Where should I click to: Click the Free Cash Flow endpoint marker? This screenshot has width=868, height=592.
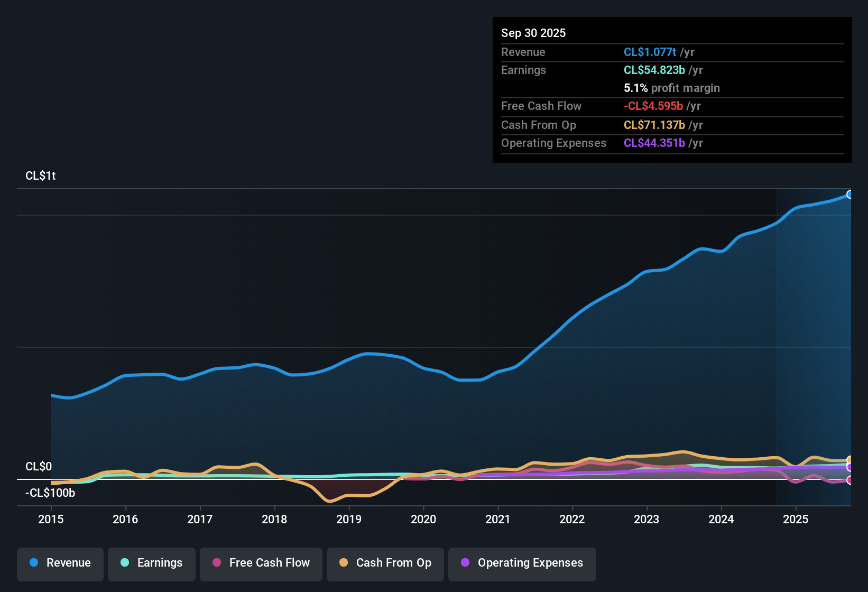tap(849, 480)
